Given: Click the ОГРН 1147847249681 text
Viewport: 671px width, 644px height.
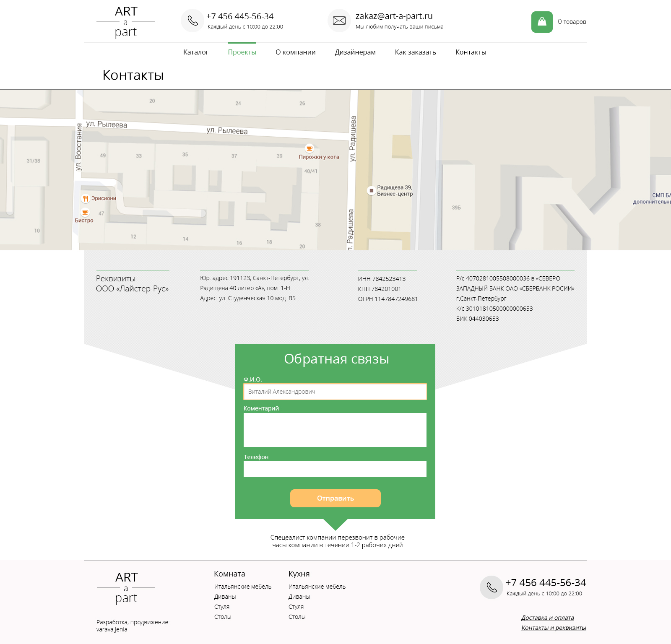Looking at the screenshot, I should 388,299.
